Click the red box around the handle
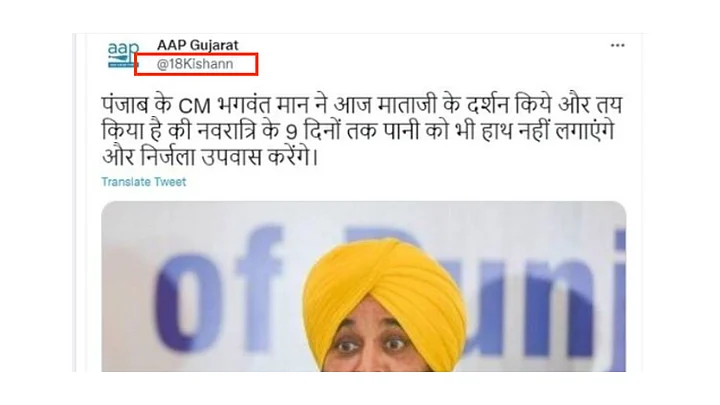 tap(196, 64)
